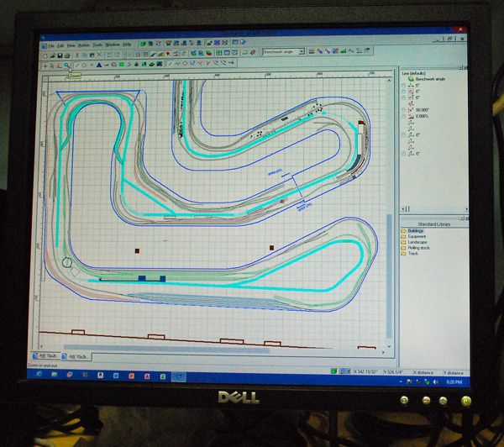This screenshot has height=447, width=504.
Task: Select the green filled square tool
Action: (122, 65)
